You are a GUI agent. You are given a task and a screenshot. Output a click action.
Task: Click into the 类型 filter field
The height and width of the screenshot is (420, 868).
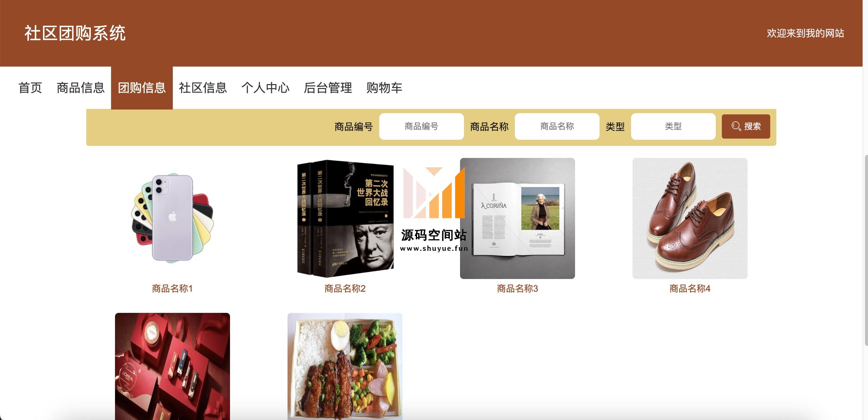tap(673, 126)
